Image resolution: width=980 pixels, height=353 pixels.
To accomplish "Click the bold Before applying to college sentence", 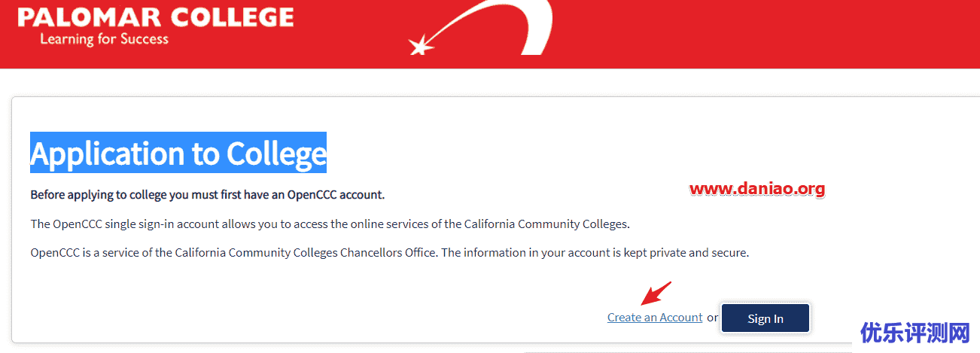I will point(207,195).
